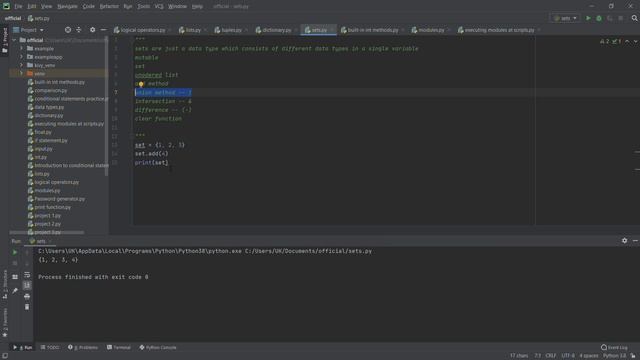Image resolution: width=640 pixels, height=360 pixels.
Task: Print the run output with the printer icon
Action: pyautogui.click(x=27, y=296)
